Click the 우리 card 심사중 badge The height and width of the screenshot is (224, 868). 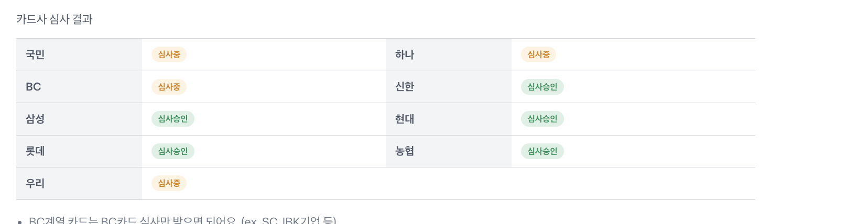click(169, 183)
